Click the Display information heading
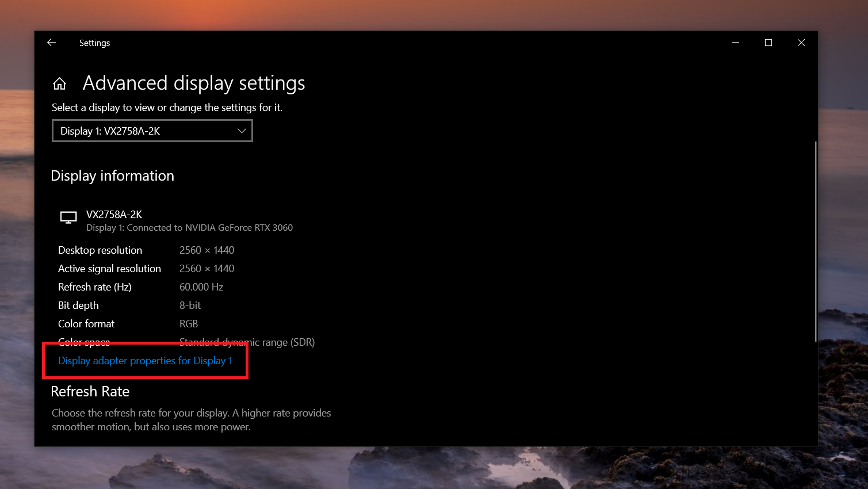The image size is (868, 489). 112,175
